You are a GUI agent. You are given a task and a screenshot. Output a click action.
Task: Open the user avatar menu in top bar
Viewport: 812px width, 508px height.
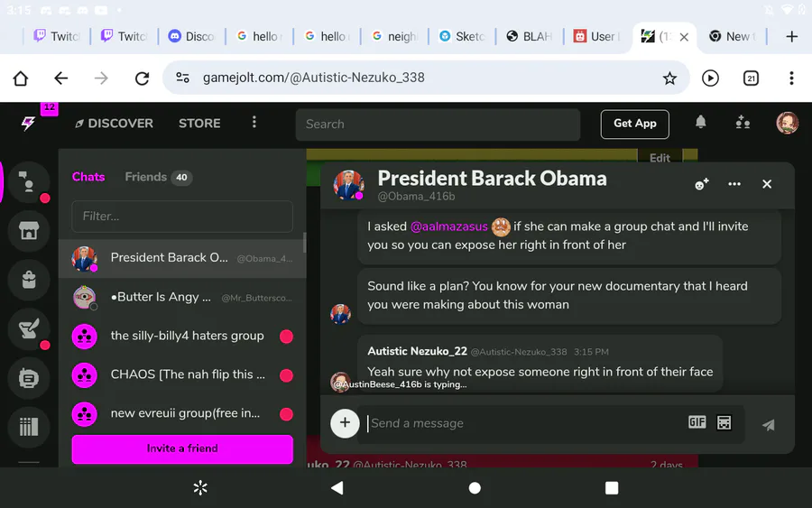coord(787,123)
